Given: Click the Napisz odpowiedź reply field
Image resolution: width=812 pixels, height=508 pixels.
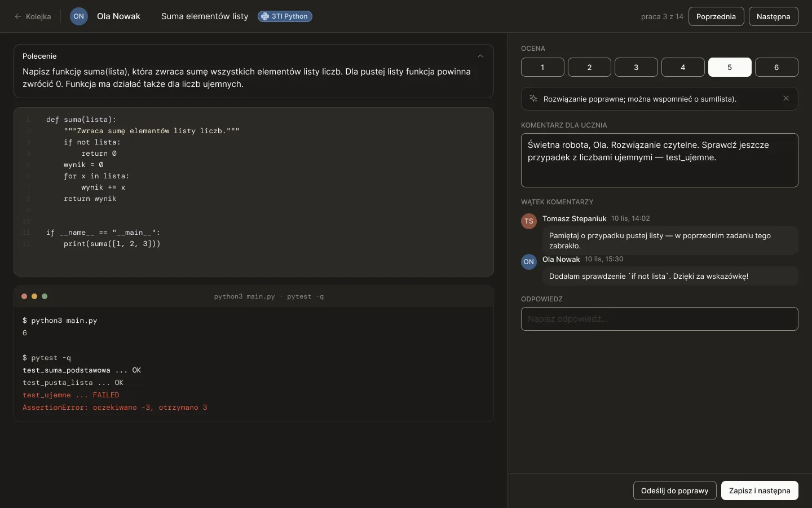Looking at the screenshot, I should [660, 319].
